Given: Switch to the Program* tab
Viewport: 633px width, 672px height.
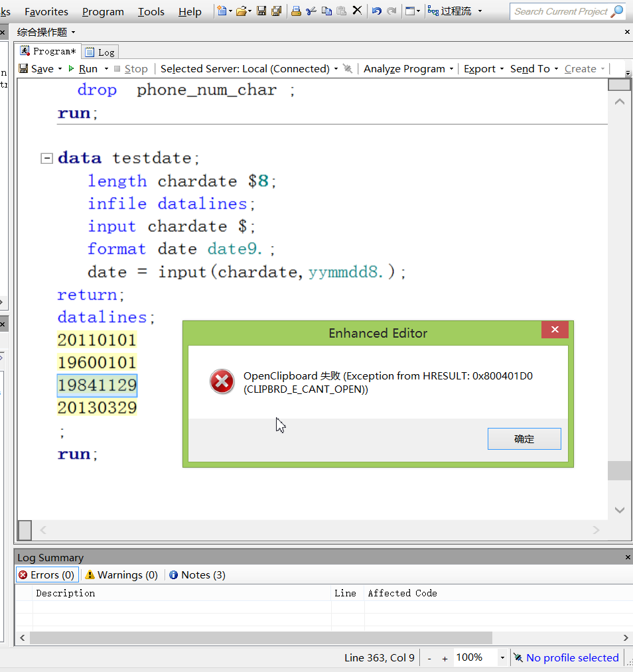Looking at the screenshot, I should [x=48, y=52].
